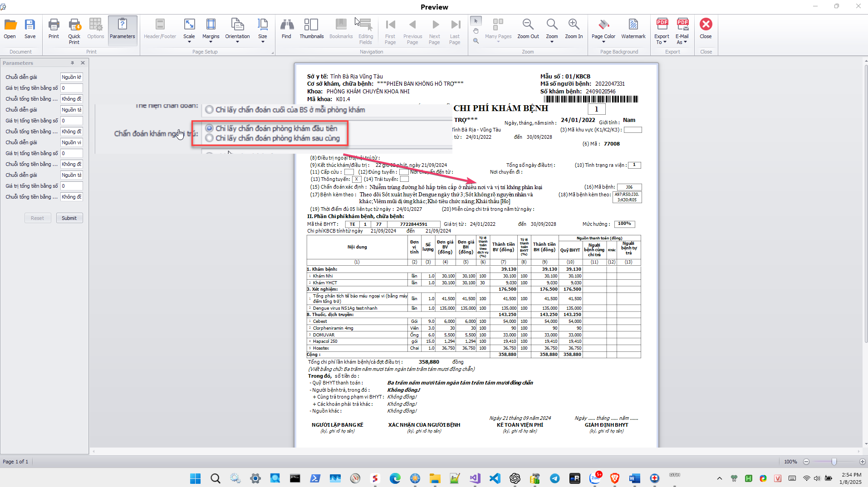The image size is (868, 487).
Task: Zoom Out the preview
Action: 528,29
